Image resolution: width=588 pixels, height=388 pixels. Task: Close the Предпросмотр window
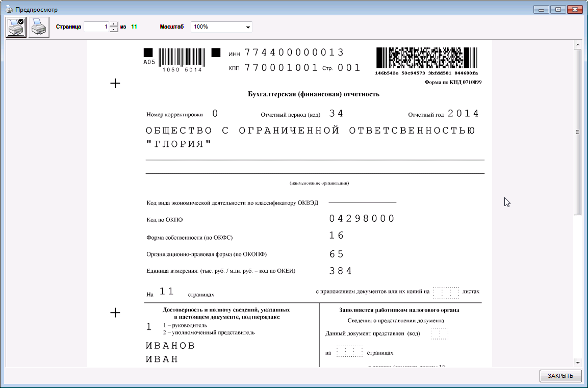click(x=575, y=9)
